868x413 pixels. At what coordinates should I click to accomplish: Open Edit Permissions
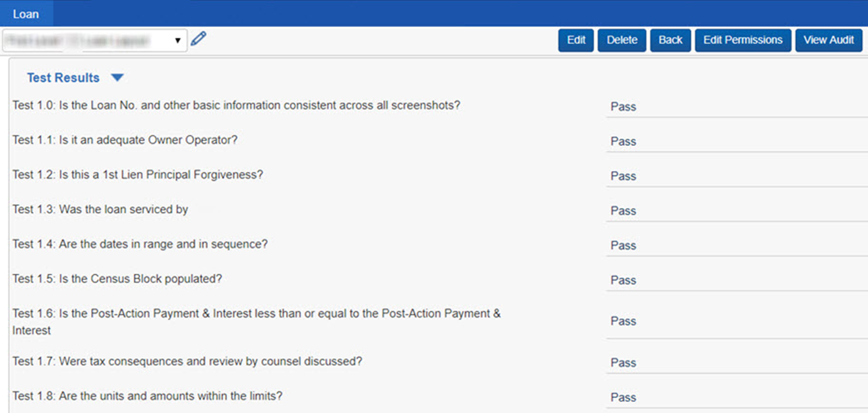[743, 40]
